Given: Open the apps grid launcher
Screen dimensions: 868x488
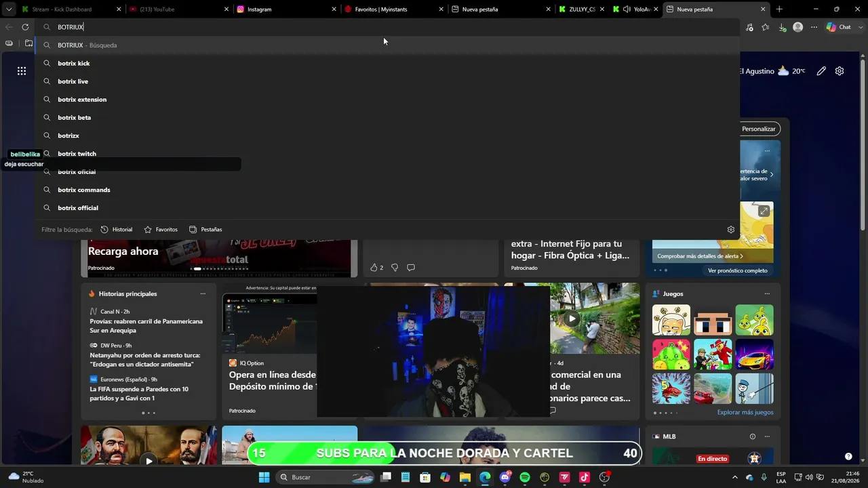Looking at the screenshot, I should [x=22, y=71].
